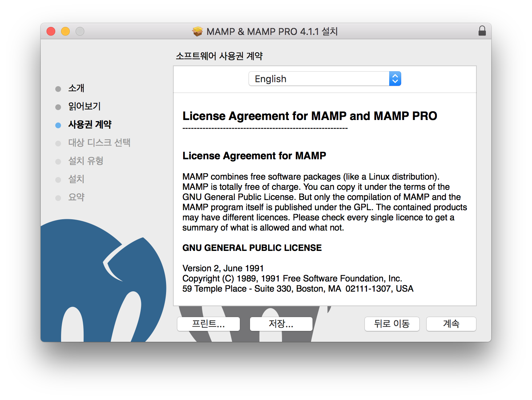Click the 저장... button
This screenshot has height=400, width=532.
pos(281,324)
